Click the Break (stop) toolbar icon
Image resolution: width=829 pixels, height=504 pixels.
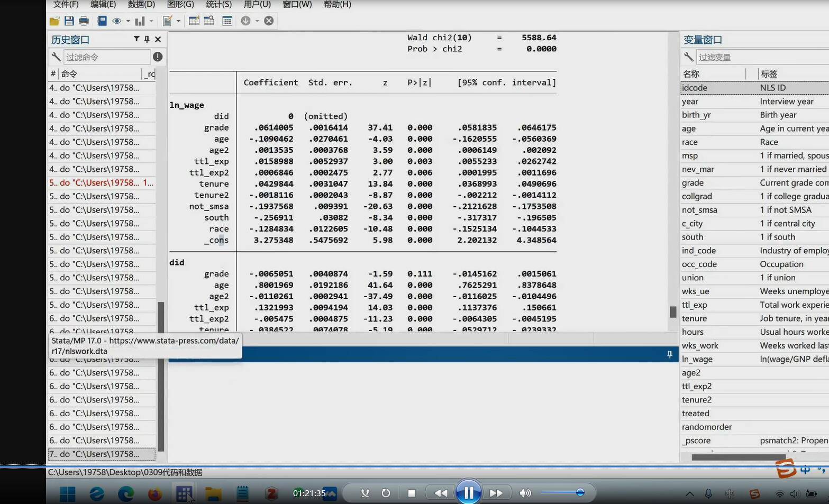[x=269, y=21]
